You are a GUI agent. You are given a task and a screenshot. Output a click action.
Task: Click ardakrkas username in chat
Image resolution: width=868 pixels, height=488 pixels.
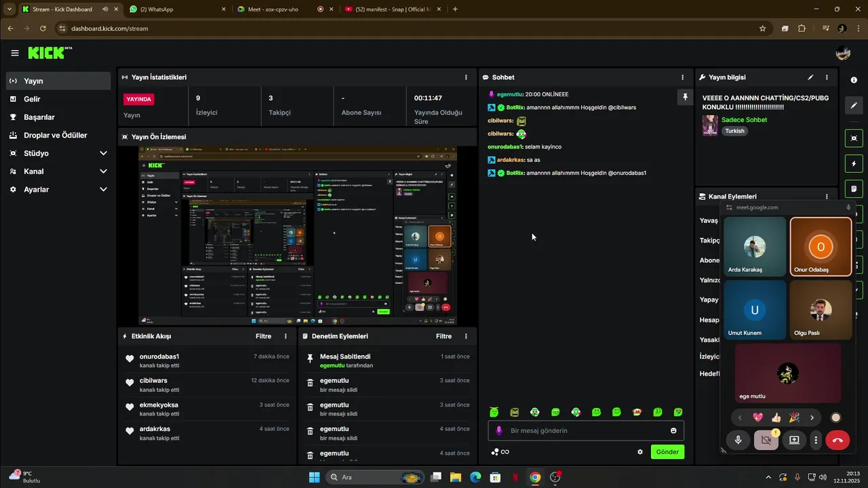coord(510,160)
